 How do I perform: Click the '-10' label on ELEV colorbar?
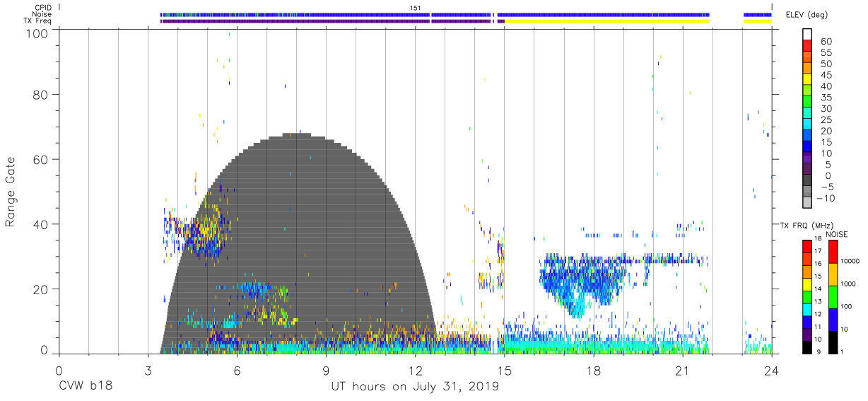[824, 199]
